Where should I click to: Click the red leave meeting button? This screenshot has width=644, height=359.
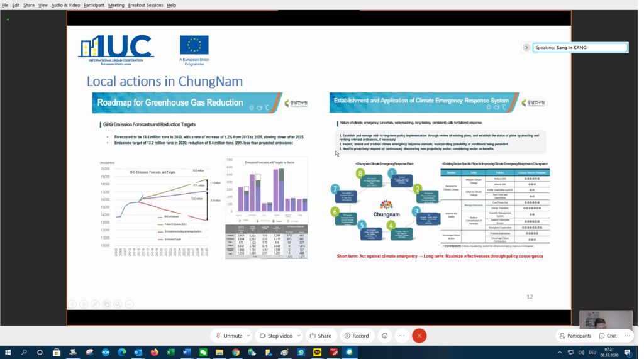[419, 336]
